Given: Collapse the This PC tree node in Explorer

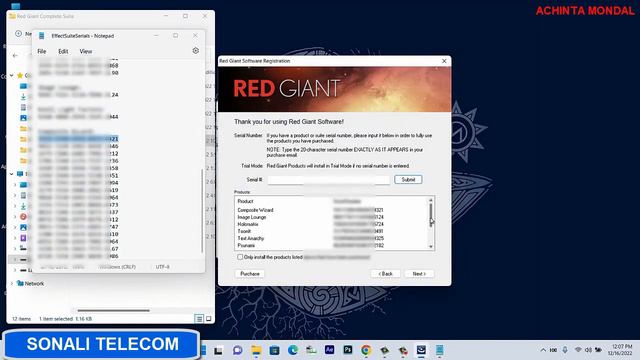Looking at the screenshot, I should 11,174.
